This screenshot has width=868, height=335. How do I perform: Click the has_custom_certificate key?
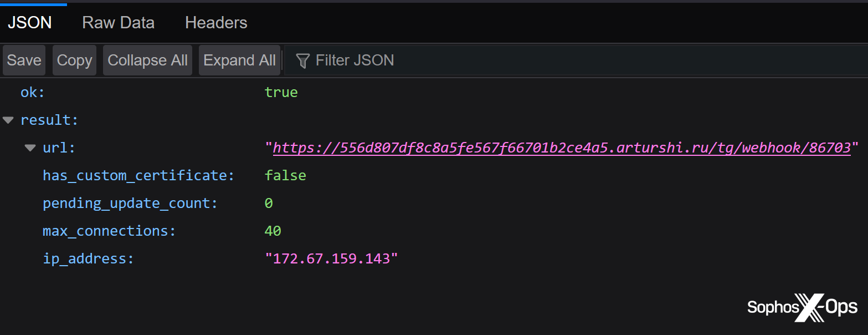pos(138,176)
